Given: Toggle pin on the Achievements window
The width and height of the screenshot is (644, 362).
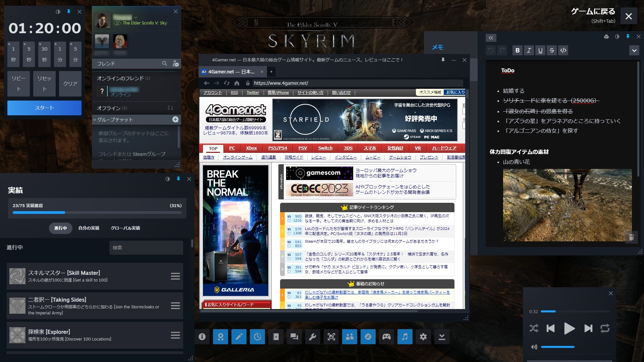Looking at the screenshot, I should 178,179.
